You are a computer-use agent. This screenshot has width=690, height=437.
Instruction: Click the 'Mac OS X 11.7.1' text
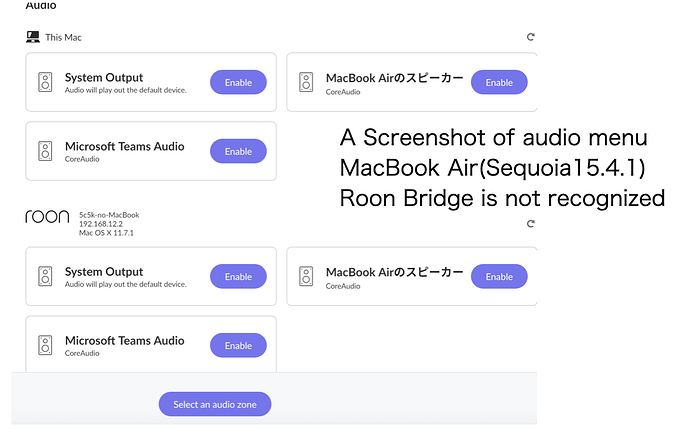click(x=106, y=232)
